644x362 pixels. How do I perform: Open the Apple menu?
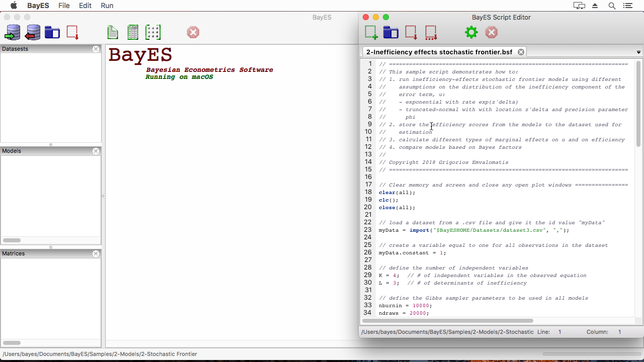coord(14,6)
